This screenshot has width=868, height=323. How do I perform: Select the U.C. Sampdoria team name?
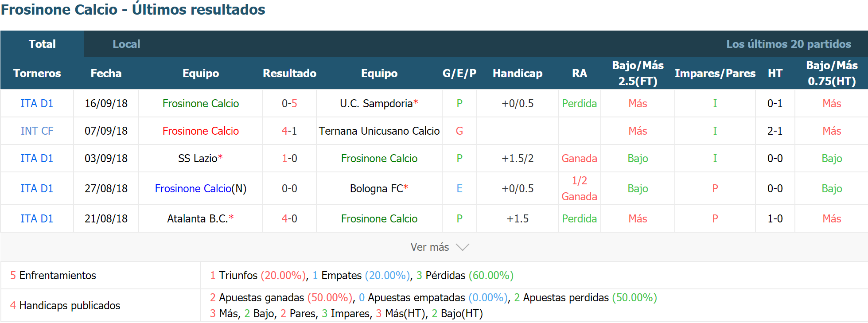tap(376, 103)
